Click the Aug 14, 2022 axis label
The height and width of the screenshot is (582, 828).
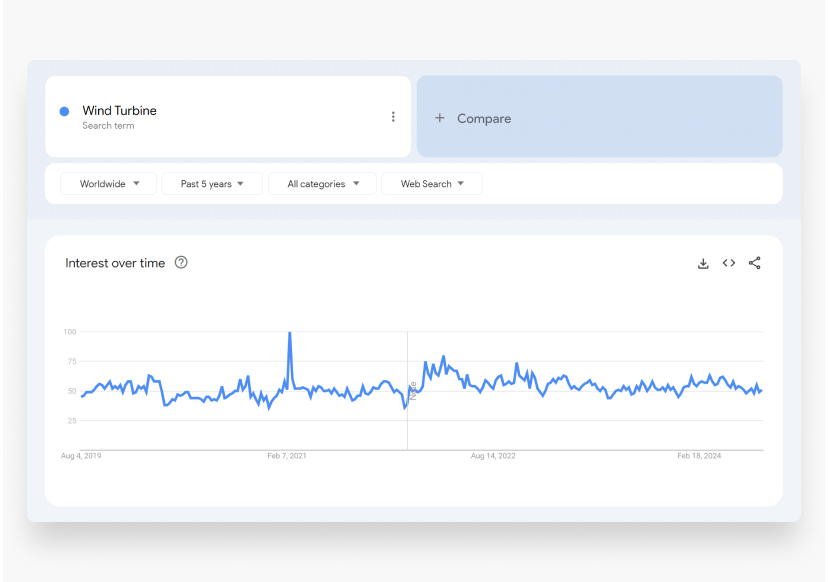click(493, 456)
